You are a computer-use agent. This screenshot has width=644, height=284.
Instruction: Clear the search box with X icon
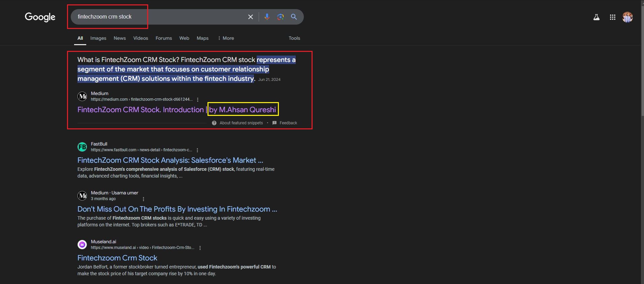[x=250, y=17]
